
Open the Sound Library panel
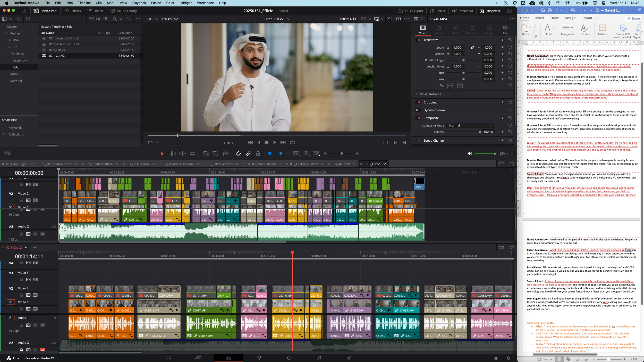click(x=123, y=11)
